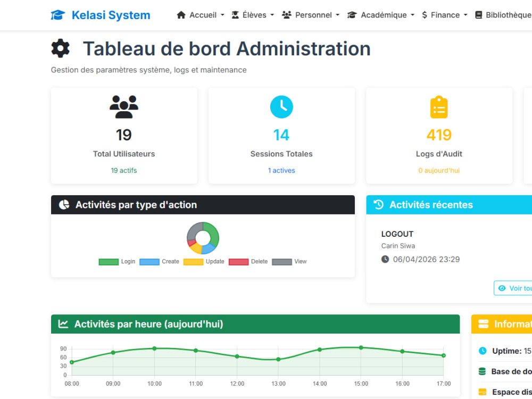Click the '1 actives' sessions text
This screenshot has height=399, width=532.
click(281, 170)
